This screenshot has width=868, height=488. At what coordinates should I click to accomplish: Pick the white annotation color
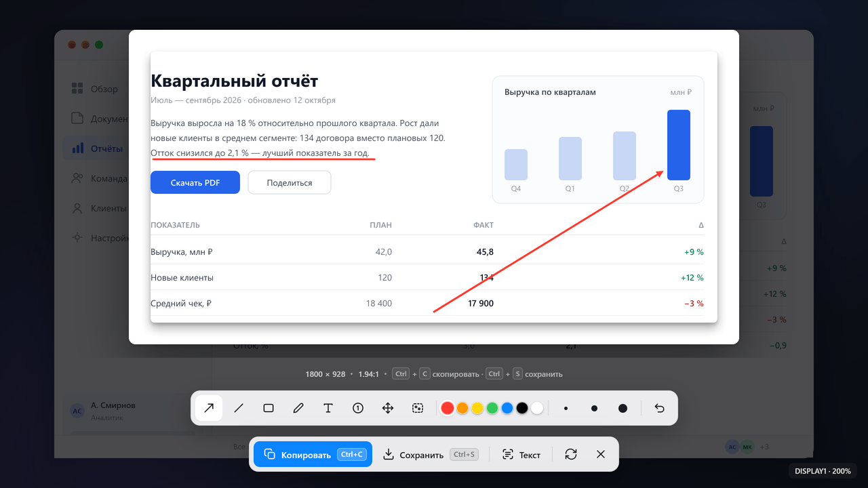tap(537, 408)
